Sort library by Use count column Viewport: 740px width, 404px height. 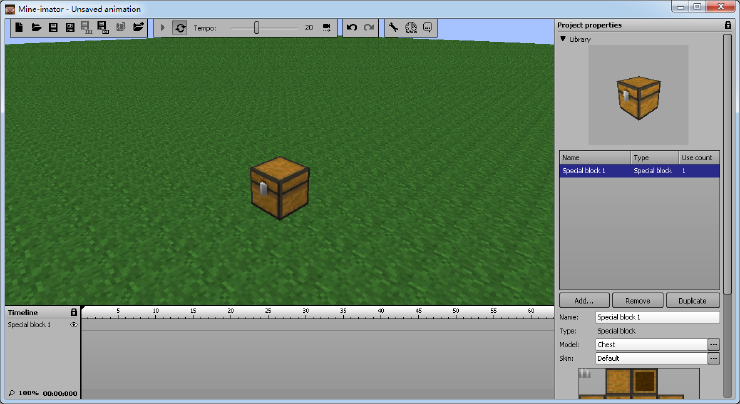coord(699,157)
